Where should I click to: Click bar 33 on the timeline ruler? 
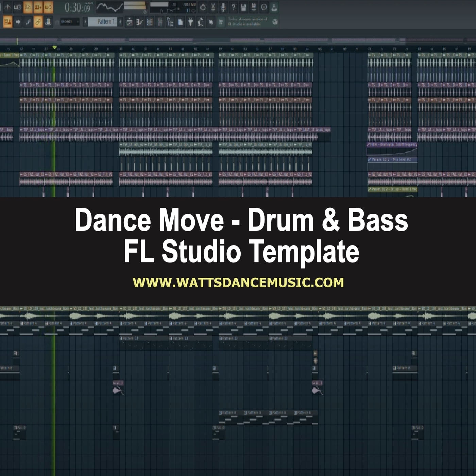click(121, 49)
